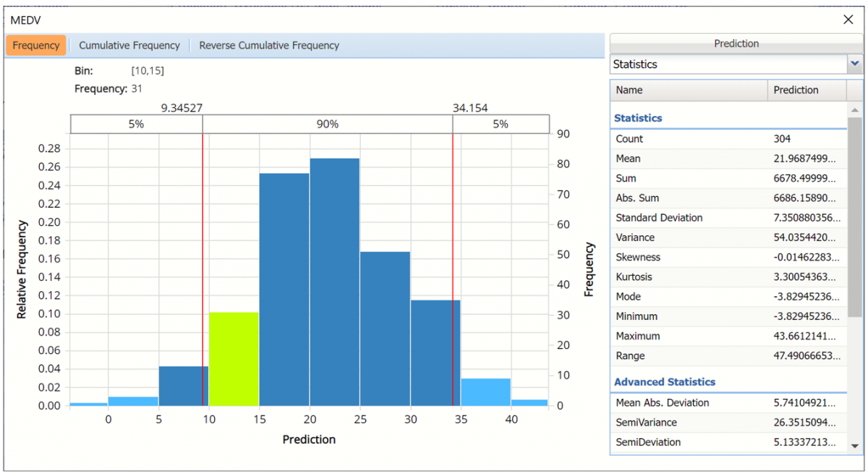Switch to Cumulative Frequency tab
Screen dimensions: 868x472
click(129, 46)
